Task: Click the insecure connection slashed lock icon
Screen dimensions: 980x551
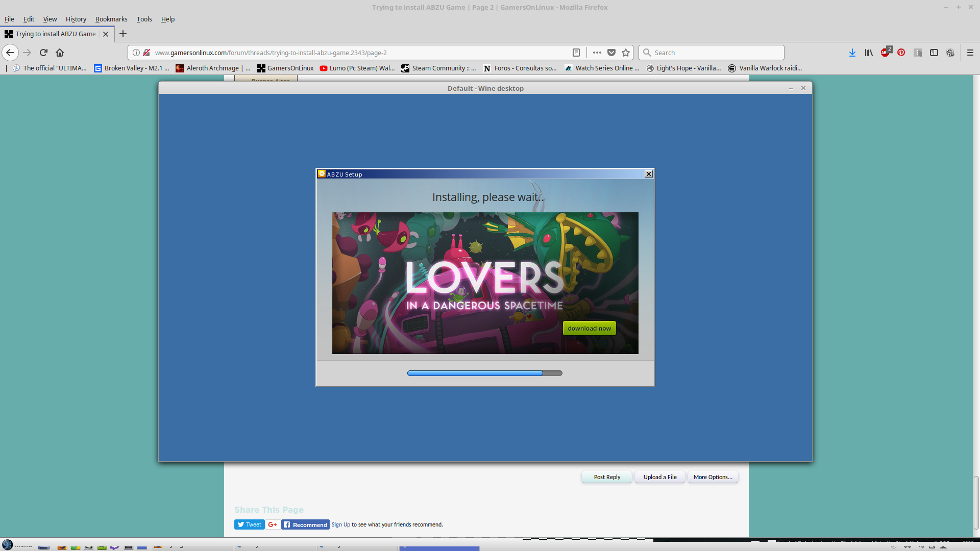Action: [x=146, y=53]
